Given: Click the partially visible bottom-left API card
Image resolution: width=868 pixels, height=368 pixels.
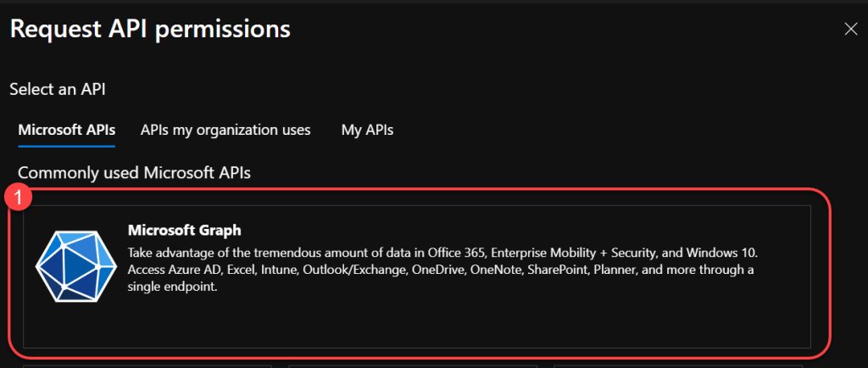Looking at the screenshot, I should 147,365.
